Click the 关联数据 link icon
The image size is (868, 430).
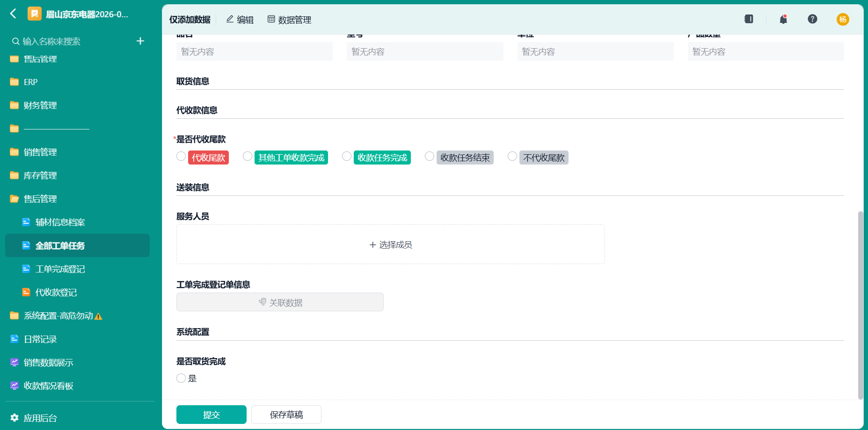[263, 302]
